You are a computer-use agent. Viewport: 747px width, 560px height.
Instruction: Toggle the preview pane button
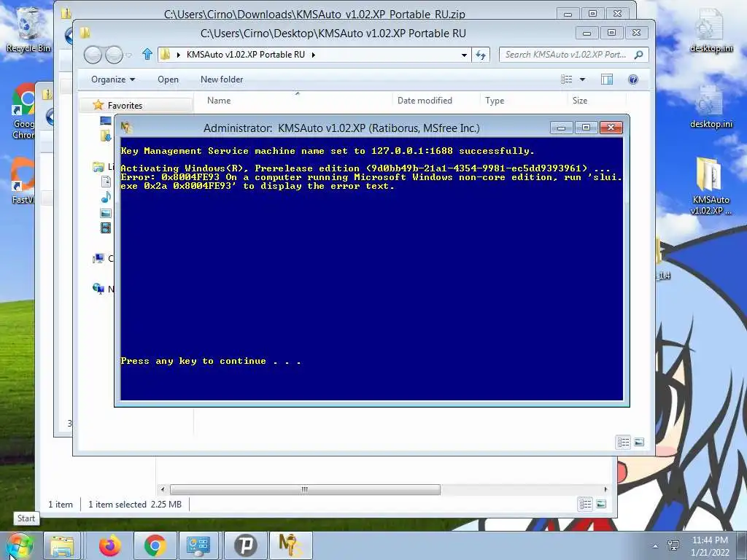607,79
